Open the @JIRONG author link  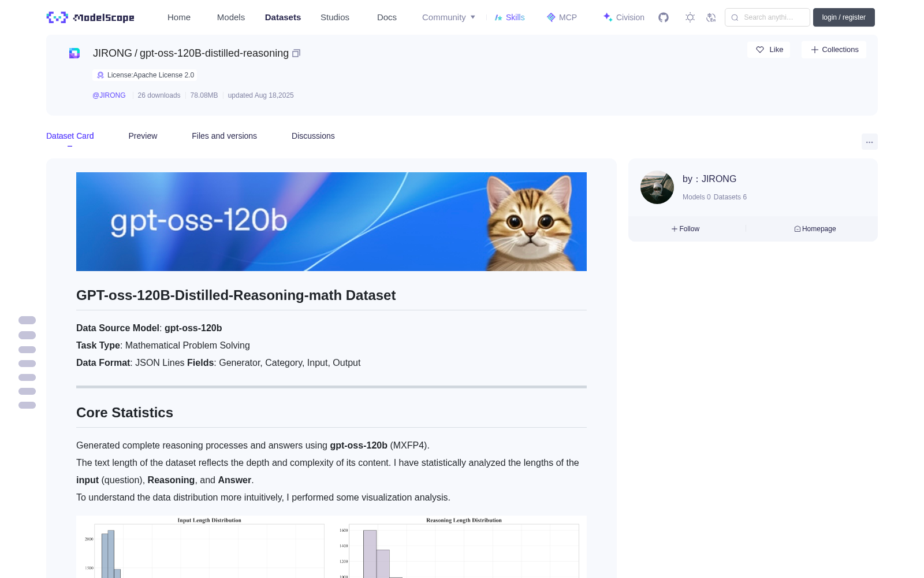109,95
